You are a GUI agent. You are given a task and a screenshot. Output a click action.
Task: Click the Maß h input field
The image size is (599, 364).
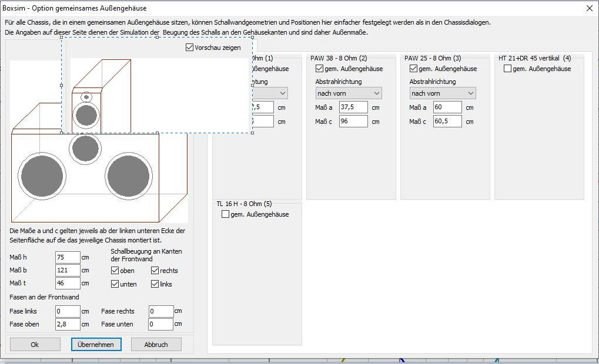tap(68, 257)
